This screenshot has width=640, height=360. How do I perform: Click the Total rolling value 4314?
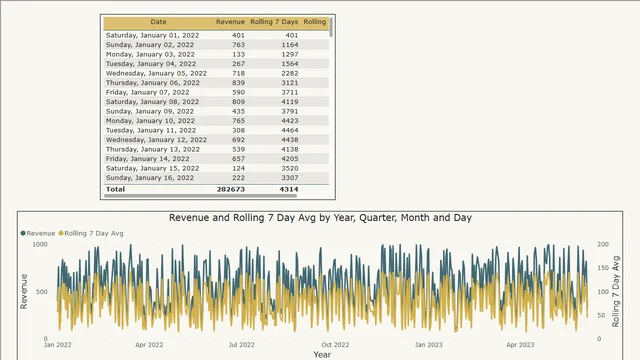point(289,189)
